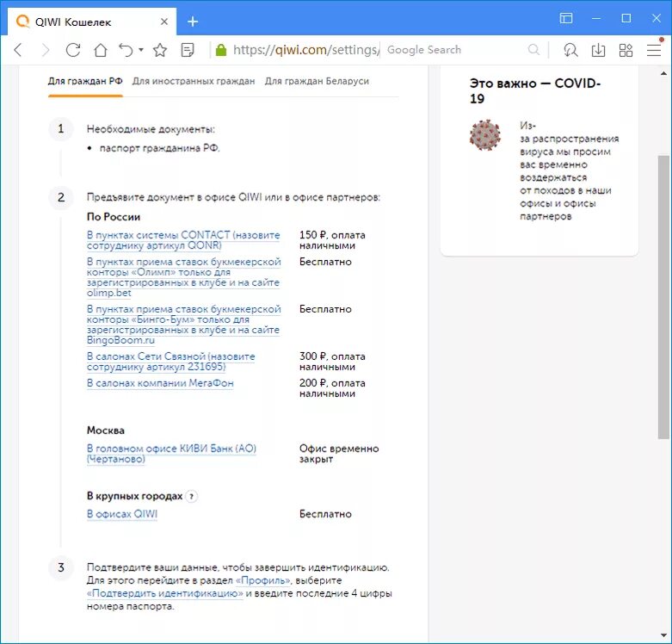Click the help icon near В крупных городах
This screenshot has width=672, height=644.
tap(192, 497)
